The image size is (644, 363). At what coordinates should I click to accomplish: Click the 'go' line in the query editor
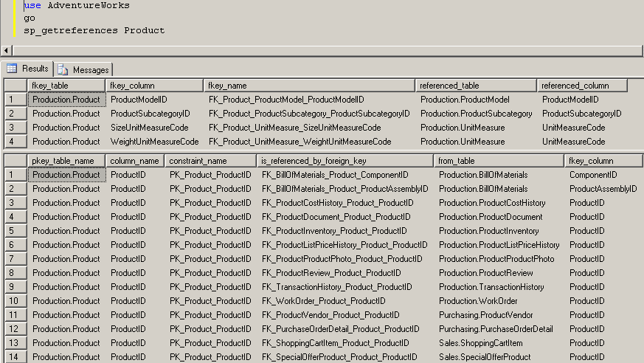pos(30,18)
